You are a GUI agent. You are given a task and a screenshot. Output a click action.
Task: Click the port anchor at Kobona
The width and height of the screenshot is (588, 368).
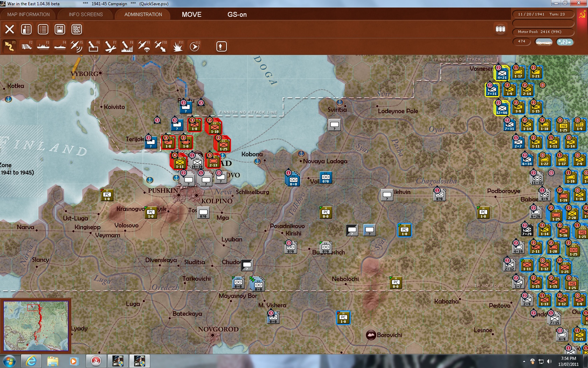(x=257, y=161)
